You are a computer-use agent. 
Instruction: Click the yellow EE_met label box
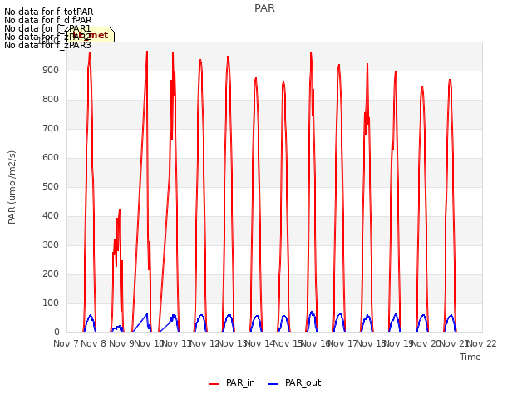tap(91, 35)
